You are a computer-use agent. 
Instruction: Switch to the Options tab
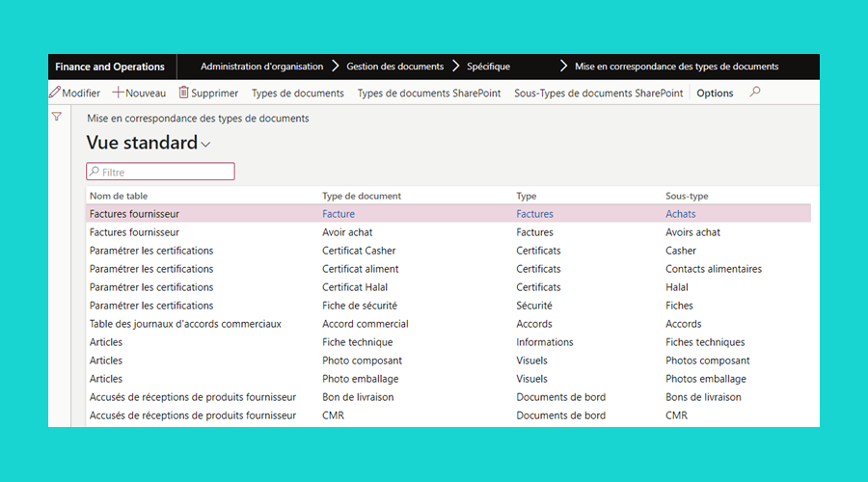click(x=715, y=93)
